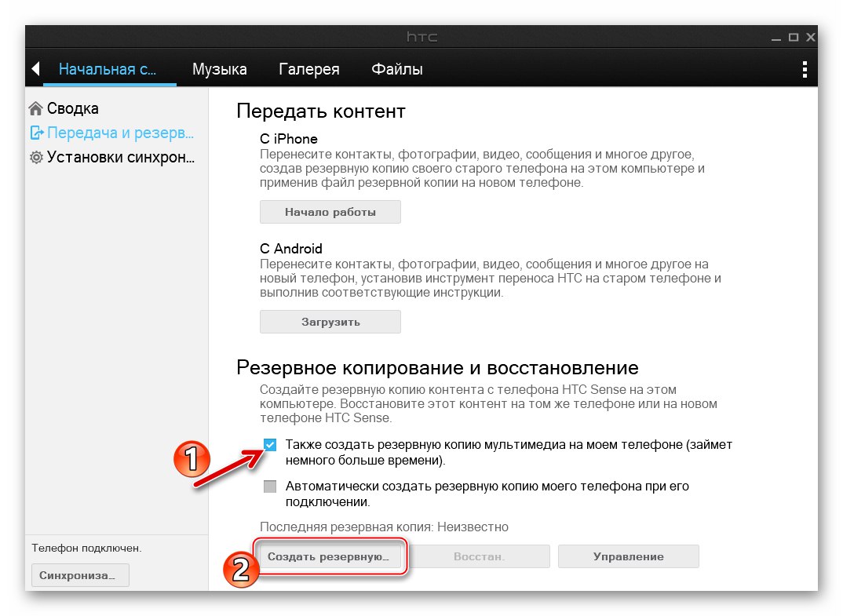This screenshot has height=616, width=843.
Task: Close the HTC Sync Manager window
Action: 811,37
